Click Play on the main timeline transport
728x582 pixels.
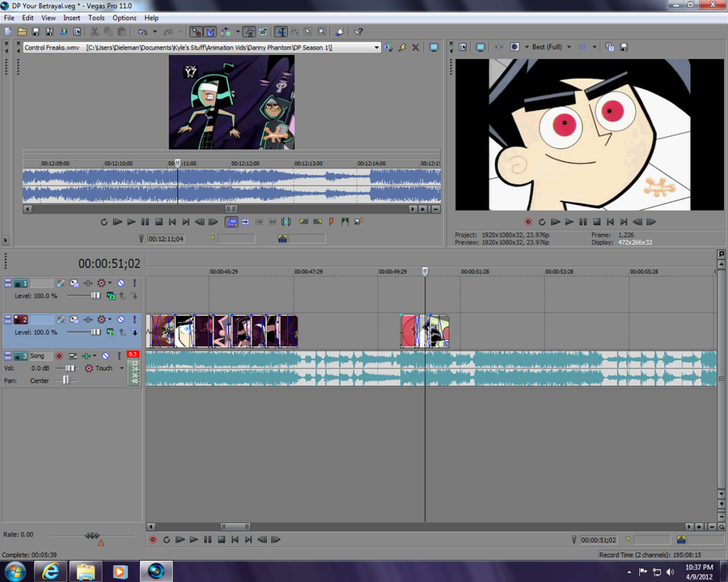pyautogui.click(x=194, y=540)
